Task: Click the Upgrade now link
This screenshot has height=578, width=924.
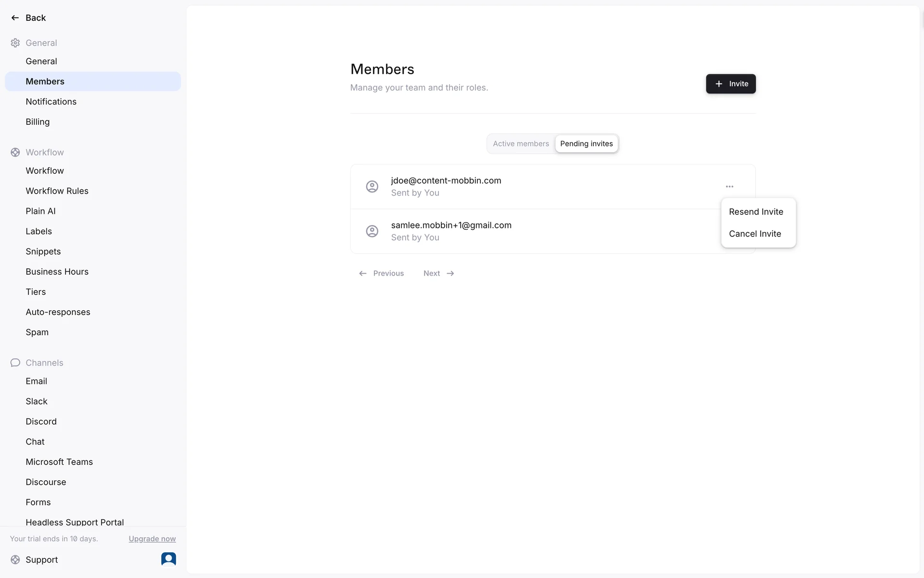Action: (152, 539)
